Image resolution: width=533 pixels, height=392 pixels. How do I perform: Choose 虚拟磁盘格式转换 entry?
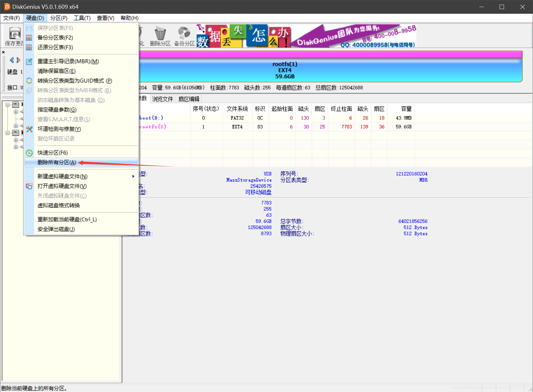coord(81,206)
